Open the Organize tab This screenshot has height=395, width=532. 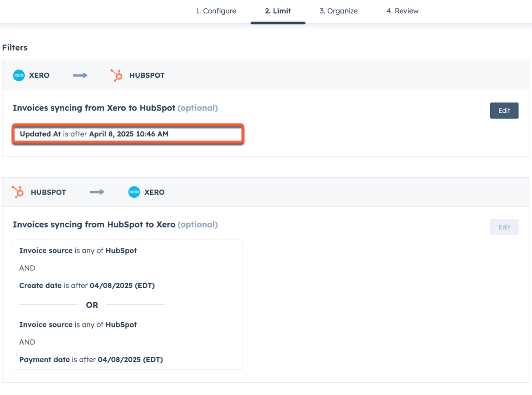338,11
